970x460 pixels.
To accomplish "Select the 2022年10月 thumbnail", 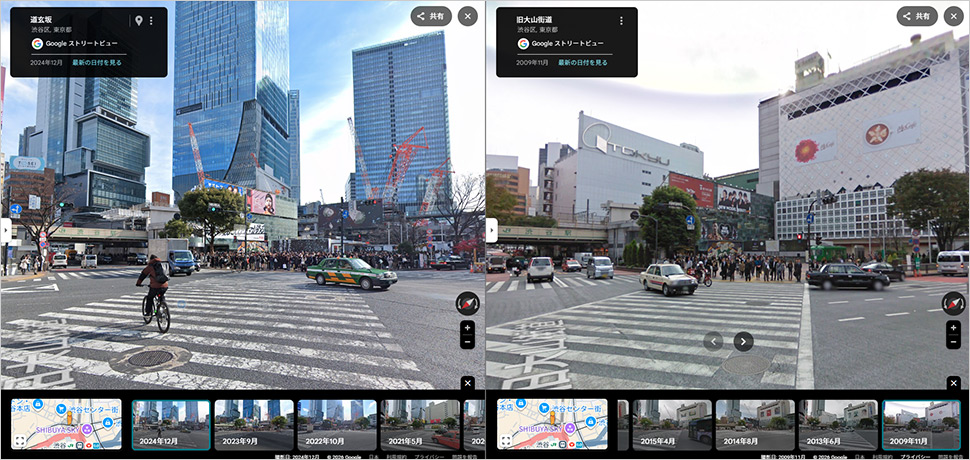I will pyautogui.click(x=337, y=424).
